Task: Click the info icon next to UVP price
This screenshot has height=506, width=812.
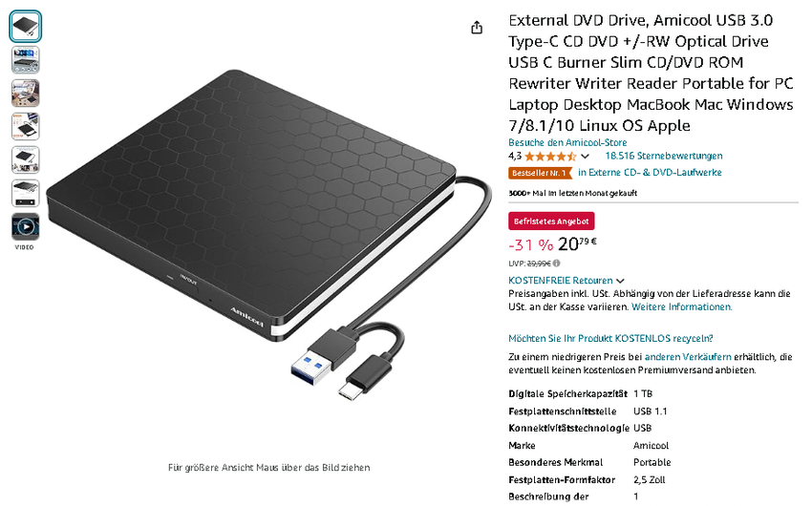Action: pos(556,264)
